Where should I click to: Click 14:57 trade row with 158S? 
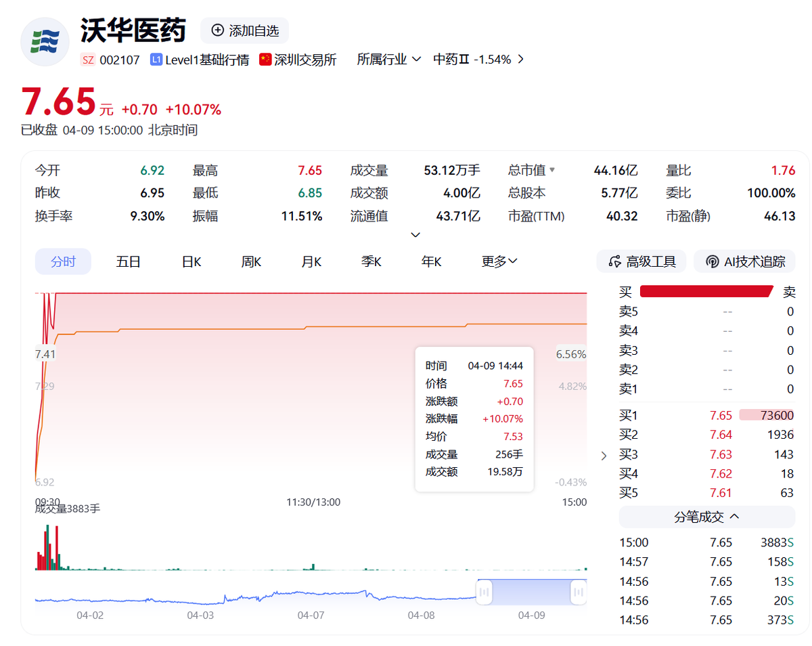tap(707, 561)
